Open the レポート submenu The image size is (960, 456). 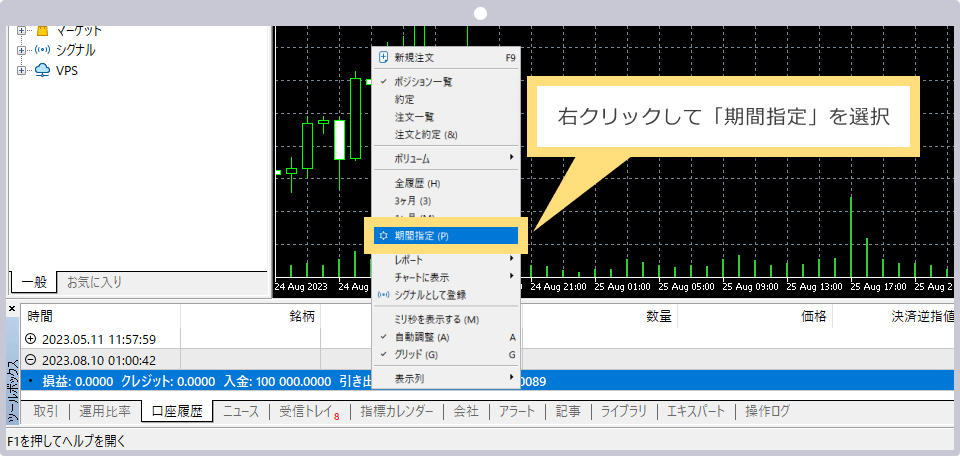pos(446,260)
